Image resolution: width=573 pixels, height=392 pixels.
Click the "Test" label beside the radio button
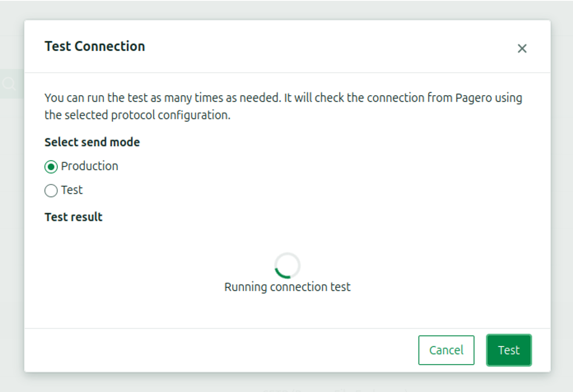click(72, 190)
